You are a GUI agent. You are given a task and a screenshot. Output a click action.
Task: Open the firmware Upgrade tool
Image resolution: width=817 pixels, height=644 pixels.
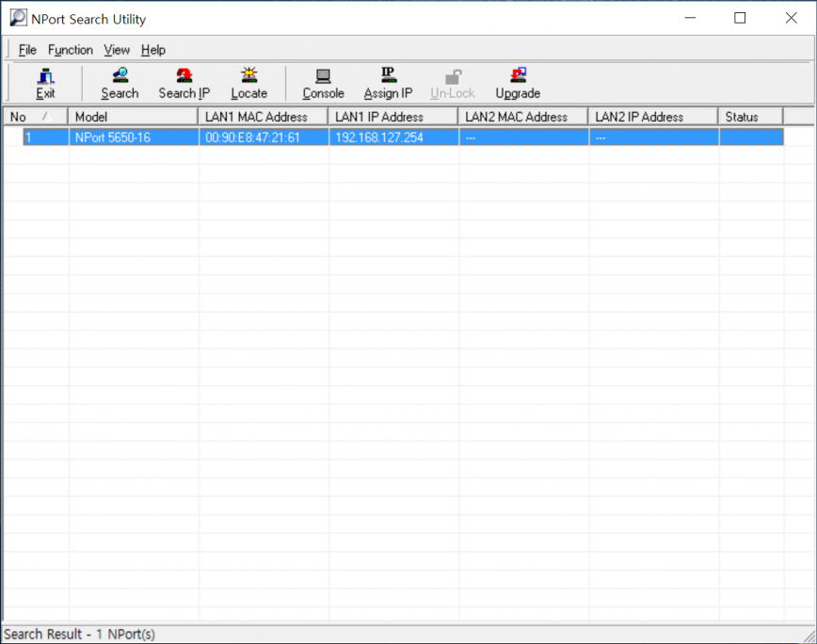(x=518, y=84)
